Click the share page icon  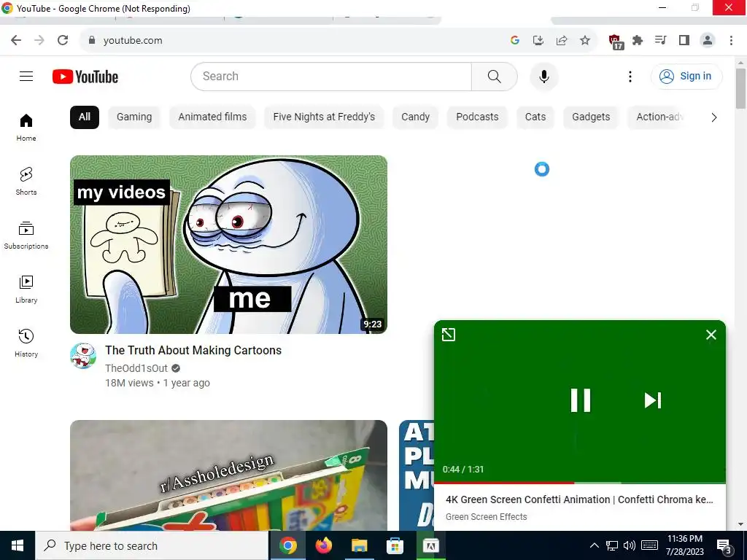coord(562,41)
